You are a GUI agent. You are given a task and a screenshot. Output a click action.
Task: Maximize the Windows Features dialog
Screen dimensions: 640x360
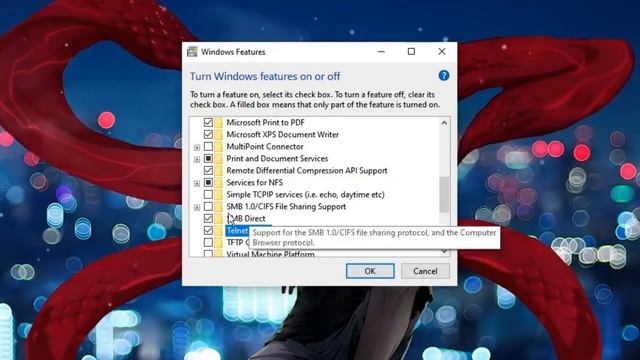tap(411, 52)
